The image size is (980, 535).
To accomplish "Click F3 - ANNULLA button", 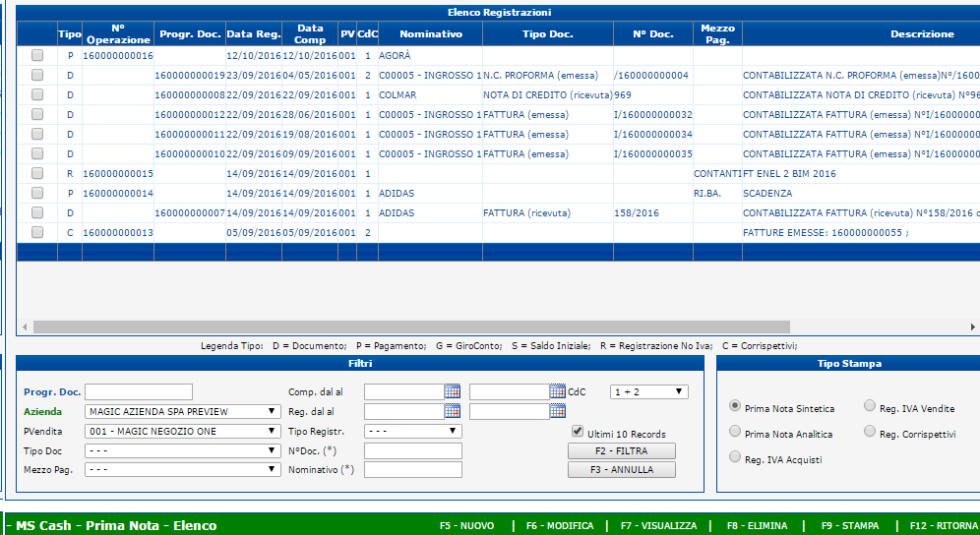I will click(621, 469).
